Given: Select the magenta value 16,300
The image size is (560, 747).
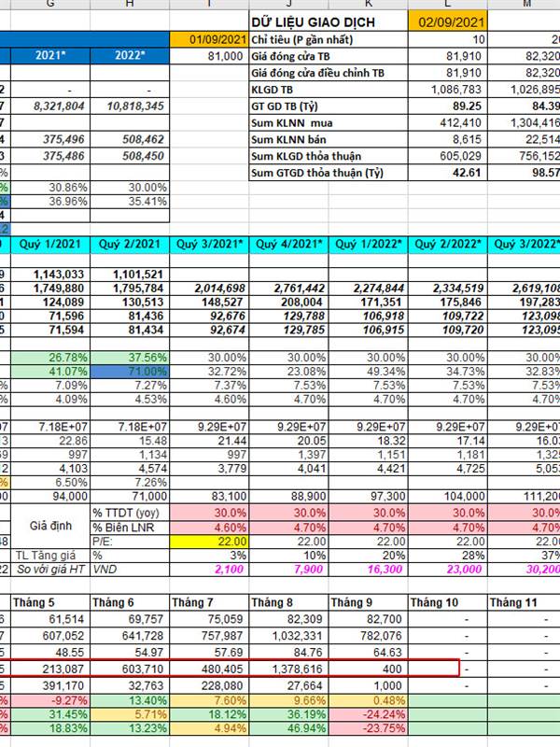Looking at the screenshot, I should 368,569.
